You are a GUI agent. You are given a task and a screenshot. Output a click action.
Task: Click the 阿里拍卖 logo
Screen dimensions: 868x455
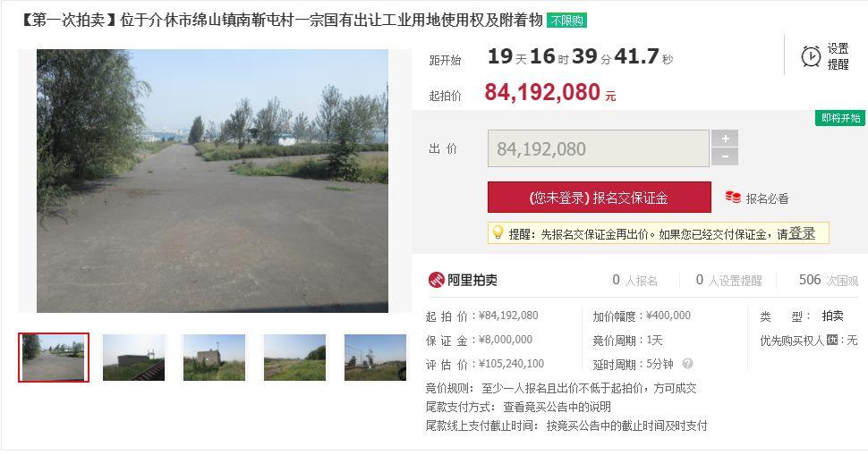point(463,280)
